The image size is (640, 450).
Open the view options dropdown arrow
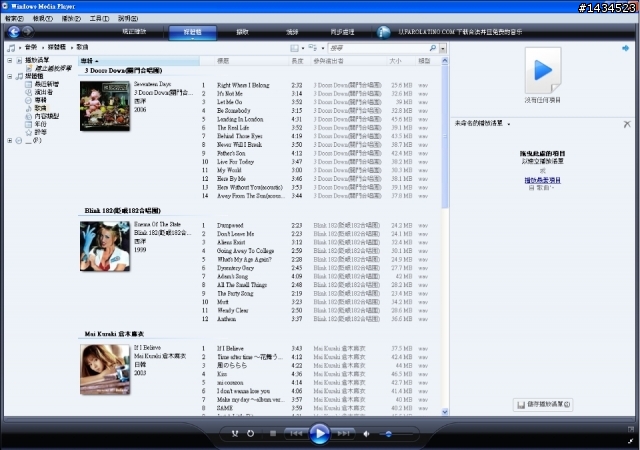[322, 48]
